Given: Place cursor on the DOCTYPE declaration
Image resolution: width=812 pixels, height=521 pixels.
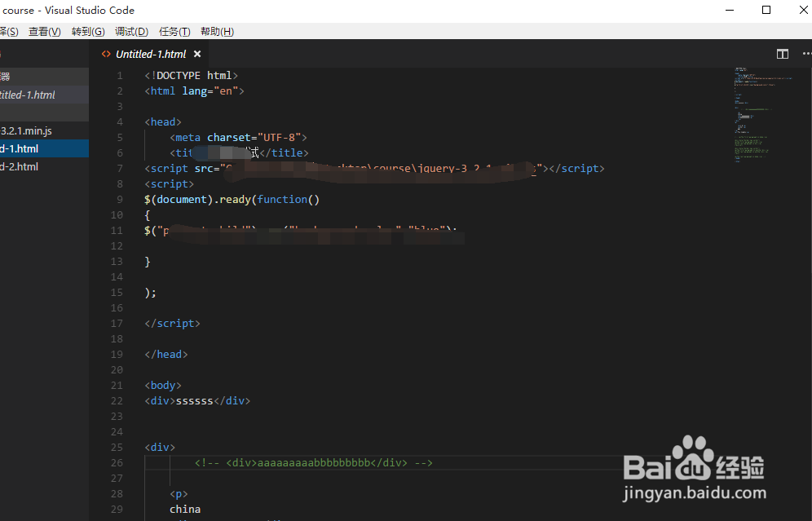Looking at the screenshot, I should click(x=191, y=75).
